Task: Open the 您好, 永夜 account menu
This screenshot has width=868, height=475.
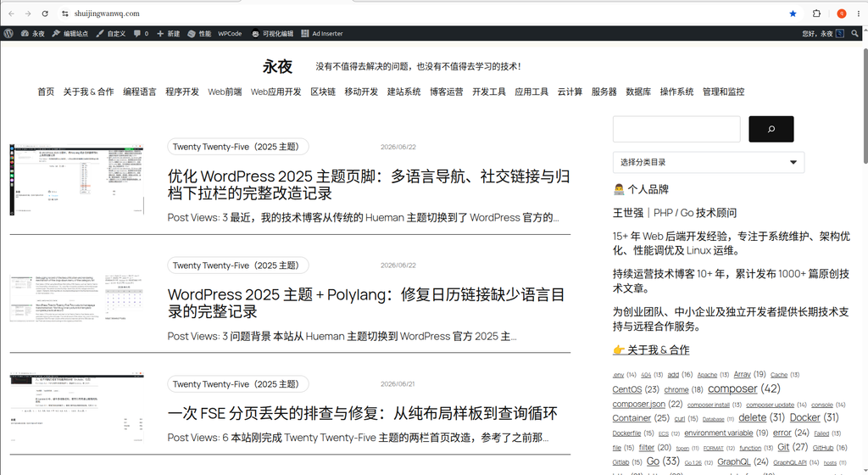Action: 822,33
